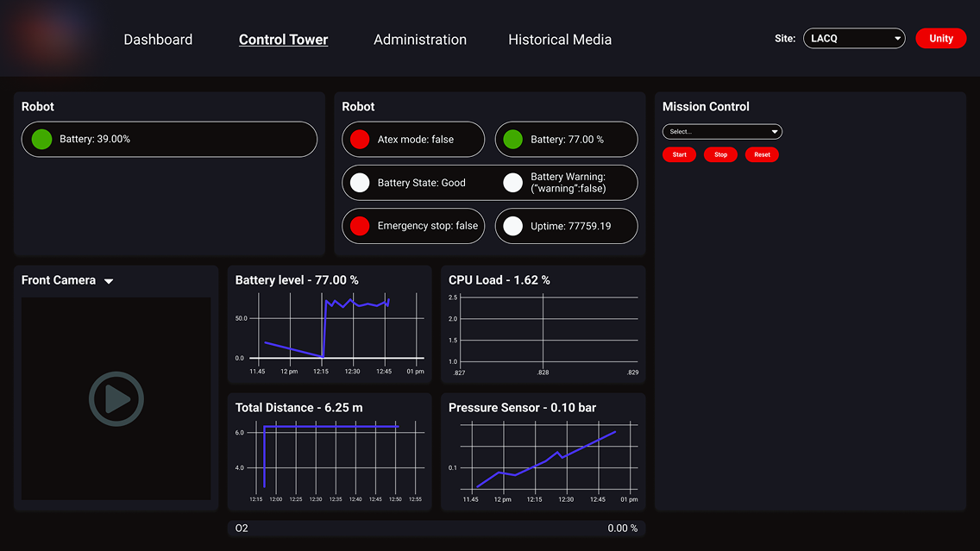Go to the Historical Media tab
Screen dimensions: 980x551
pyautogui.click(x=560, y=40)
